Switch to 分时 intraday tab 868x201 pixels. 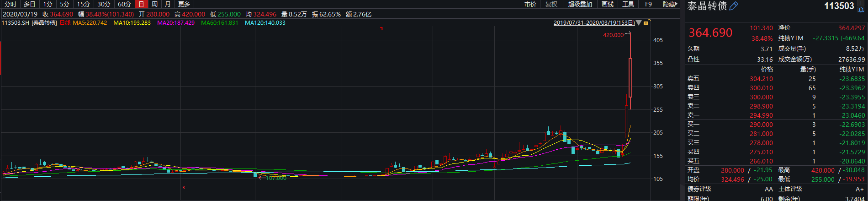(11, 4)
